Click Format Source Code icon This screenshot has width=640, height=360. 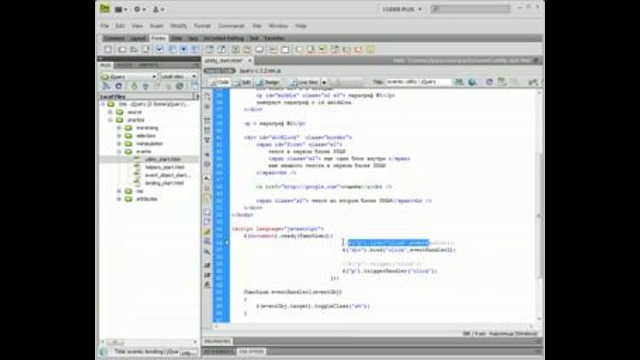[207, 285]
